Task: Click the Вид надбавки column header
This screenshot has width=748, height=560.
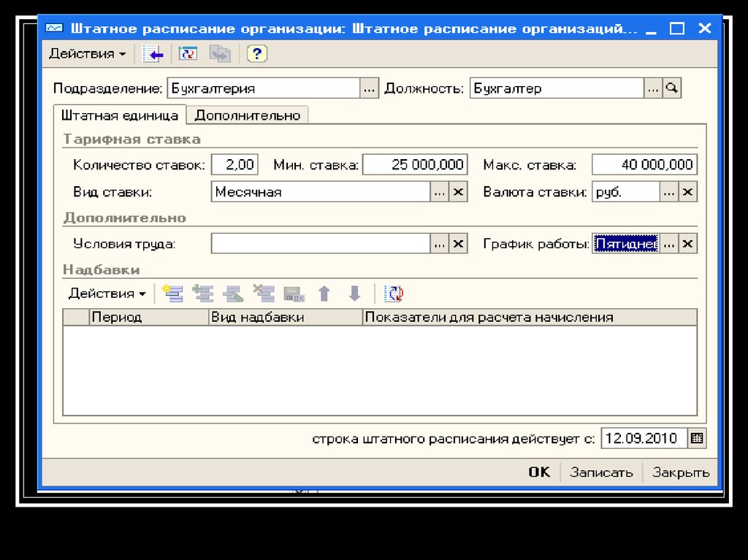Action: click(x=285, y=317)
